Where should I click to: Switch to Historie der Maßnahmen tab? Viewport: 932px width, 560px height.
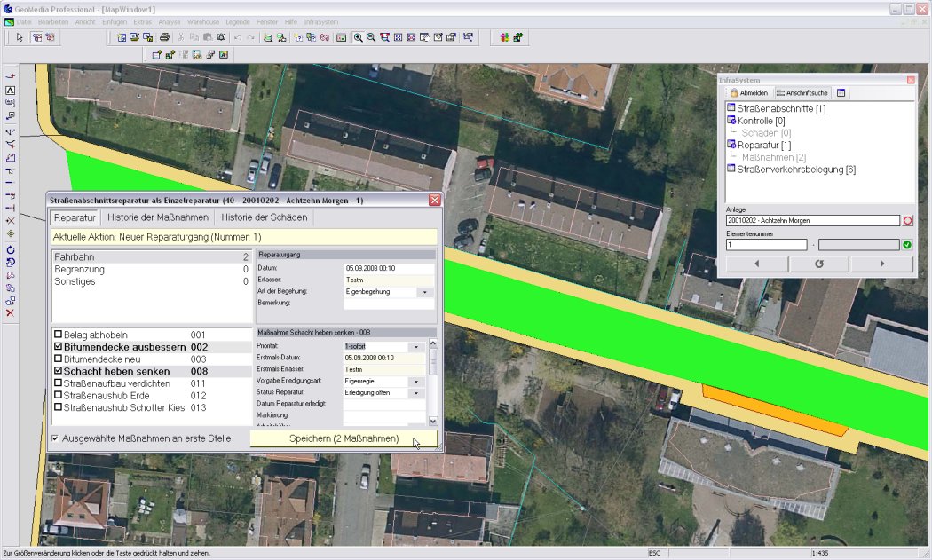click(158, 217)
